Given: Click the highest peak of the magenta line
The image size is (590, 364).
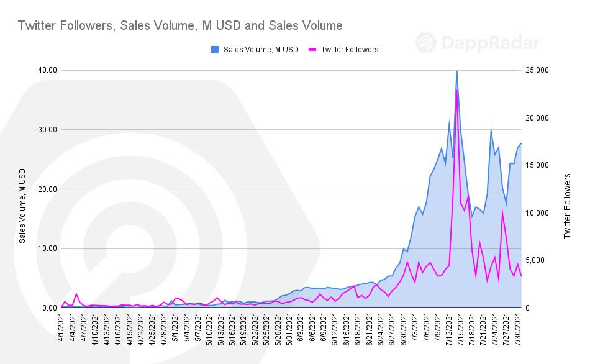Looking at the screenshot, I should point(456,90).
